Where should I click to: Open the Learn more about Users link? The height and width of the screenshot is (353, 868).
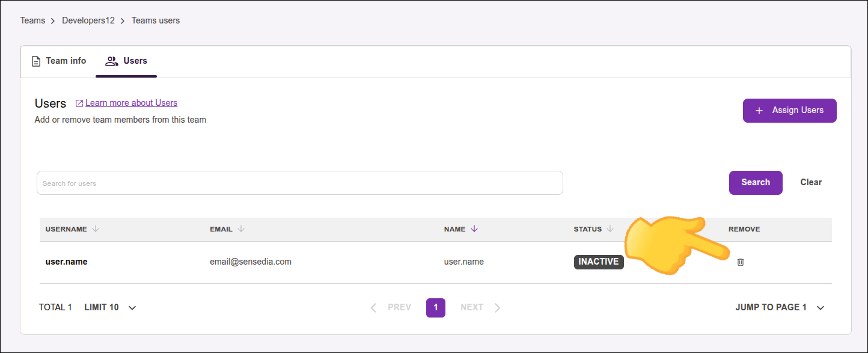tap(131, 103)
